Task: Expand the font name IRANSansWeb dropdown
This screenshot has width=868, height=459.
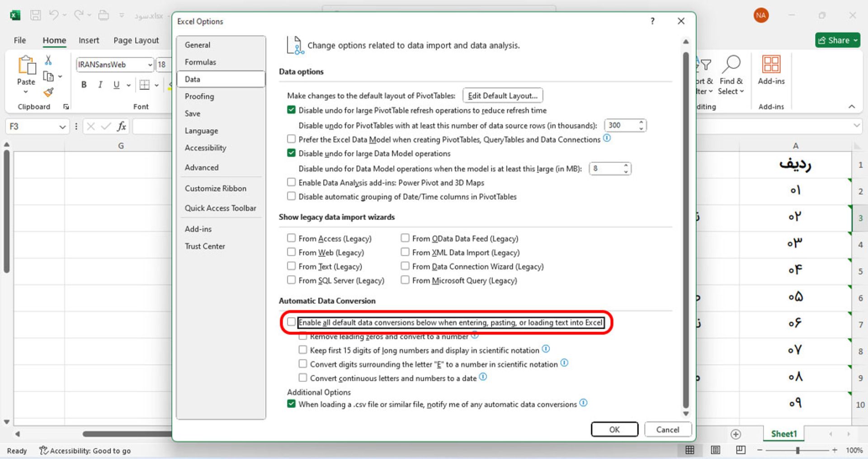Action: (150, 65)
